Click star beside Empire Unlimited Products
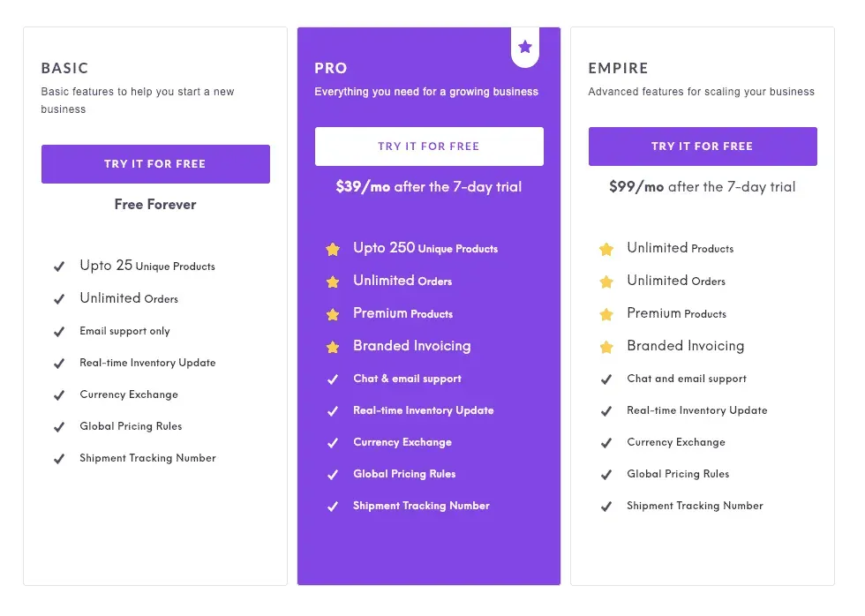The image size is (865, 616). coord(606,250)
